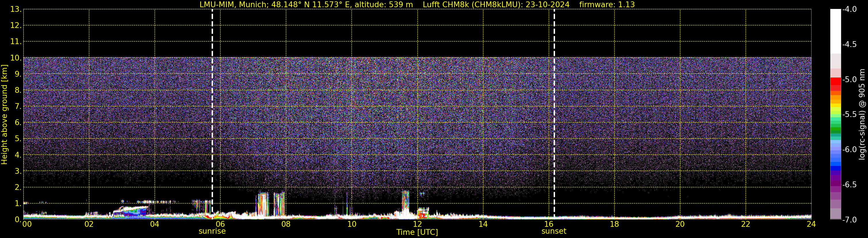Click the colorbar tick label "-6.0"

click(x=850, y=150)
